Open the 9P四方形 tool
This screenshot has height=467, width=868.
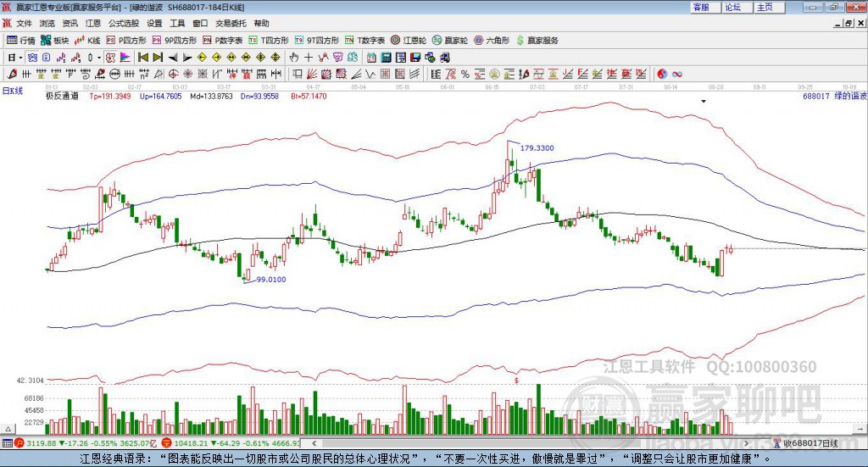(x=175, y=41)
